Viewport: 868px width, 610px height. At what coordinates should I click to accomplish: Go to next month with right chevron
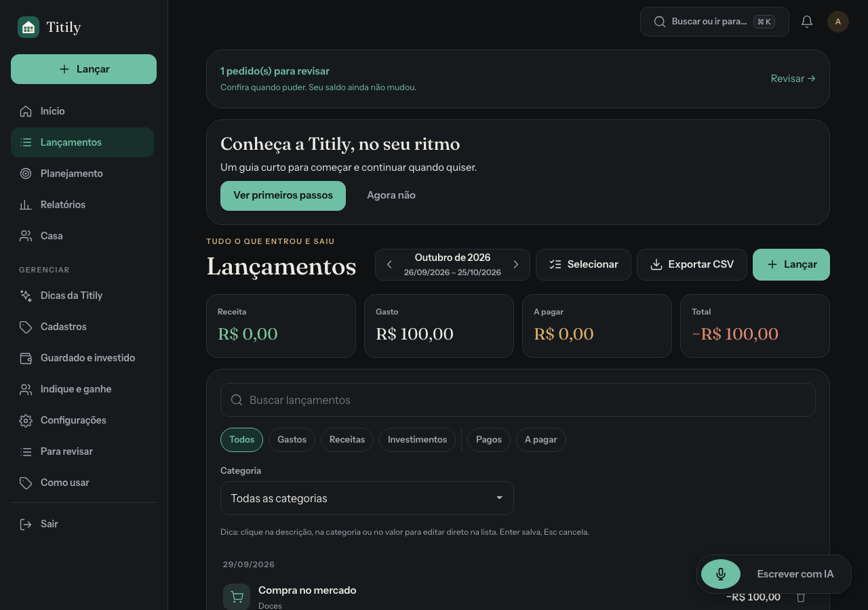pos(516,264)
